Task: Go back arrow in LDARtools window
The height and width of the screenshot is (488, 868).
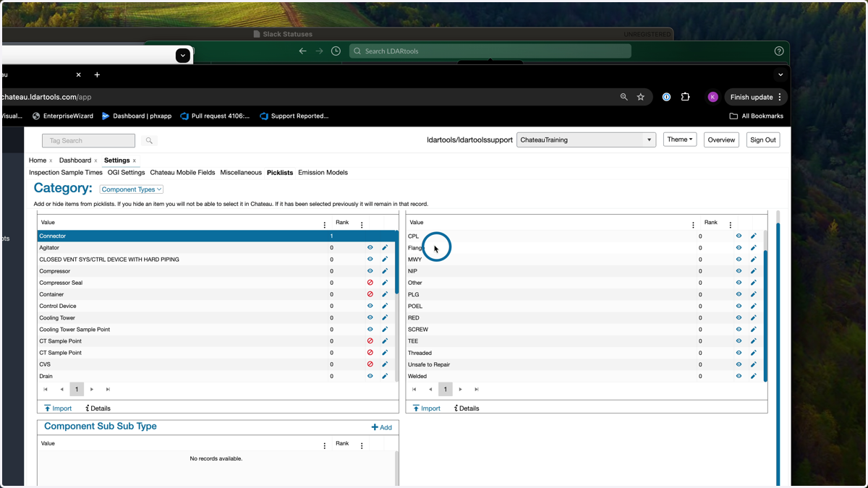Action: 302,51
